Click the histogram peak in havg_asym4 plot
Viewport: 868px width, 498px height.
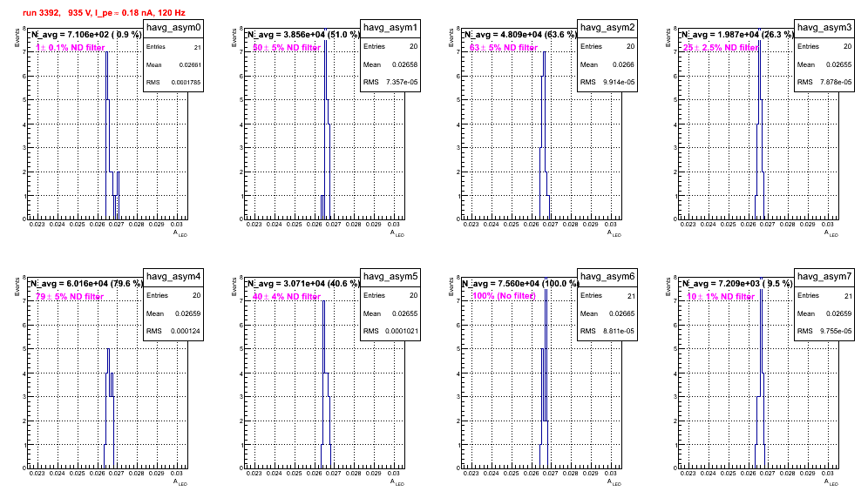coord(108,349)
